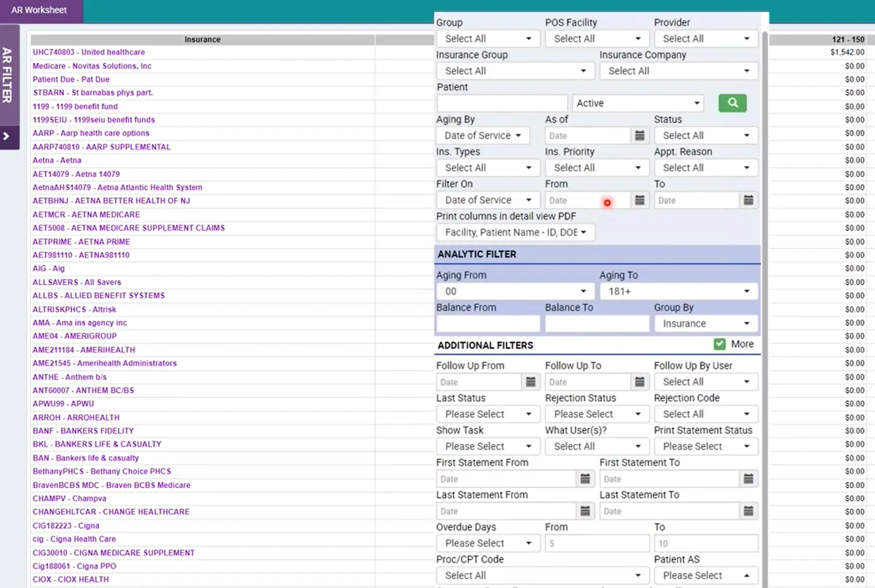The width and height of the screenshot is (875, 588).
Task: Open the patient Active status dropdown
Action: 638,103
